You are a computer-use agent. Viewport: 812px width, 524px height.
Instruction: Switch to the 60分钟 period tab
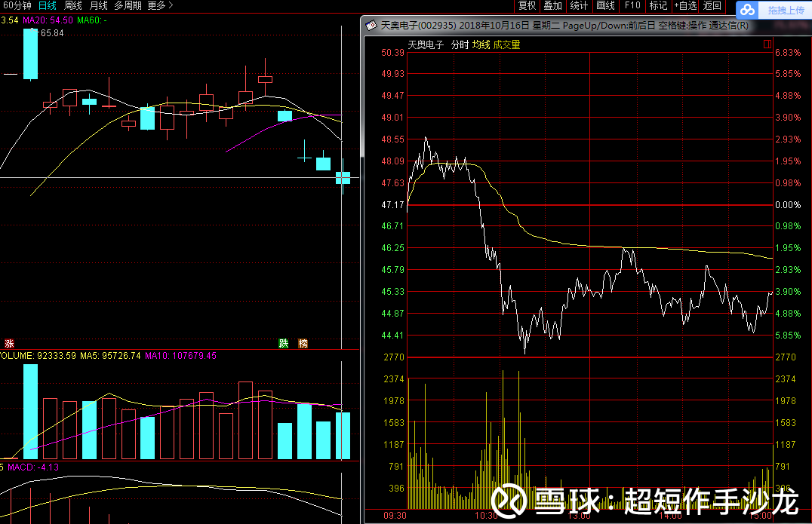click(17, 6)
